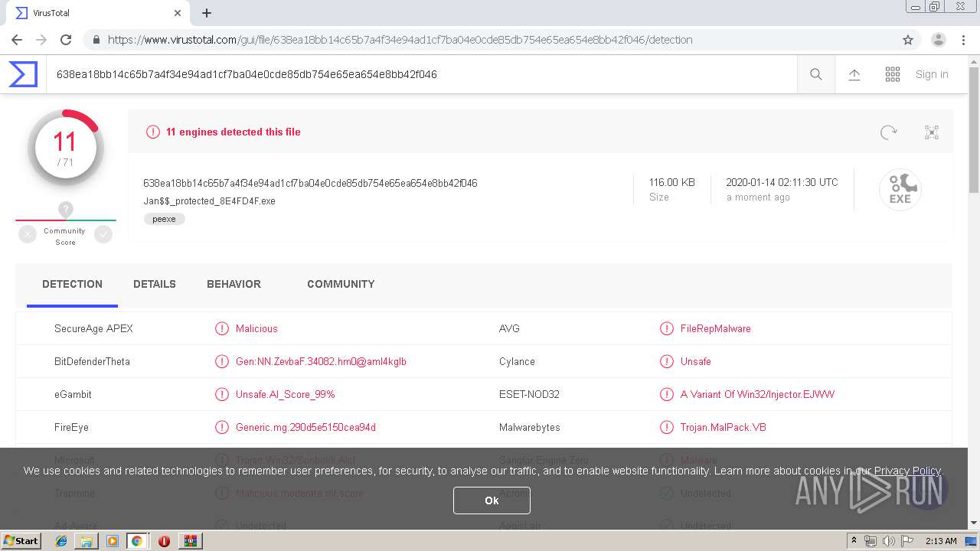
Task: Click the Ok cookie button
Action: tap(492, 500)
